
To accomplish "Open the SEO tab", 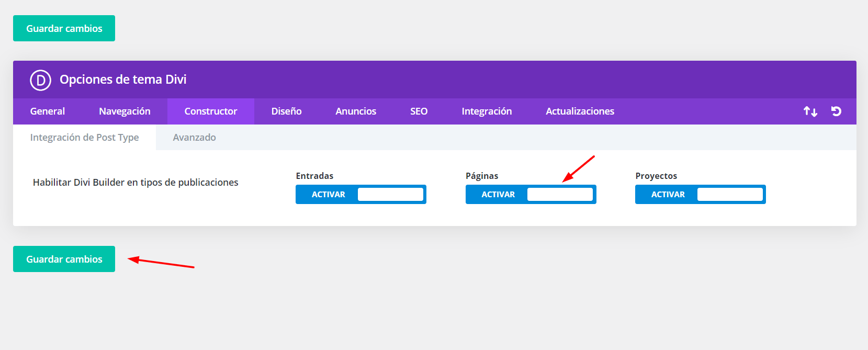I will pos(419,111).
